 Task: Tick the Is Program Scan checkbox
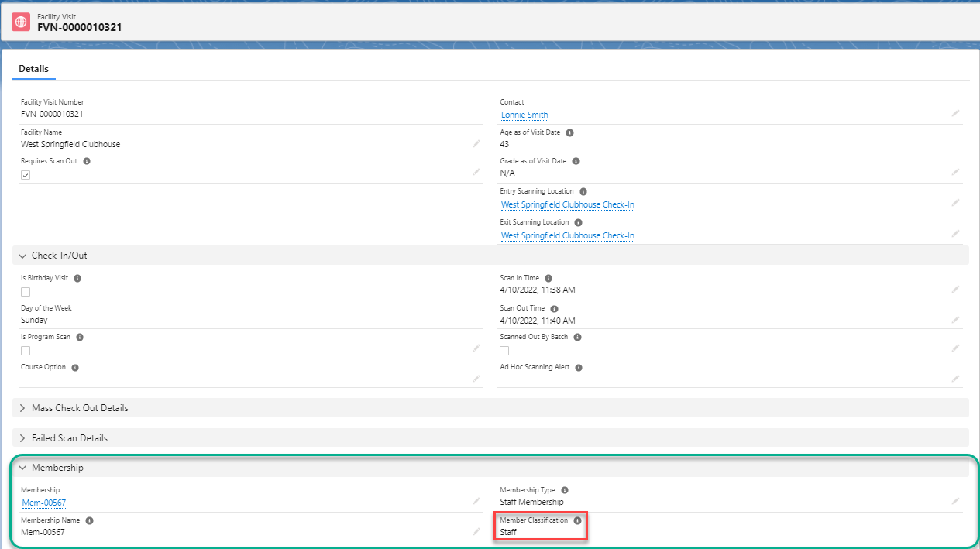click(26, 351)
